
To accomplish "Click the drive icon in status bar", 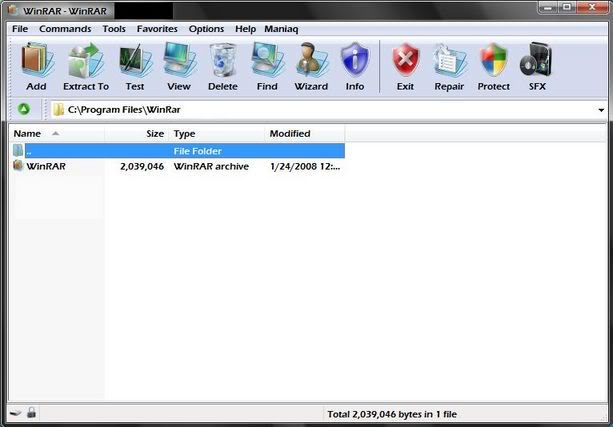I will (x=15, y=413).
